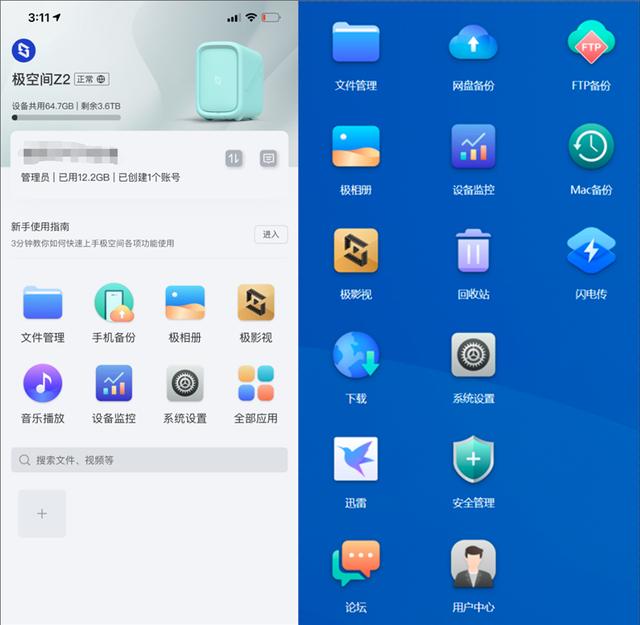Image resolution: width=640 pixels, height=625 pixels.
Task: Open 文件管理 in the mobile app grid
Action: click(x=42, y=303)
